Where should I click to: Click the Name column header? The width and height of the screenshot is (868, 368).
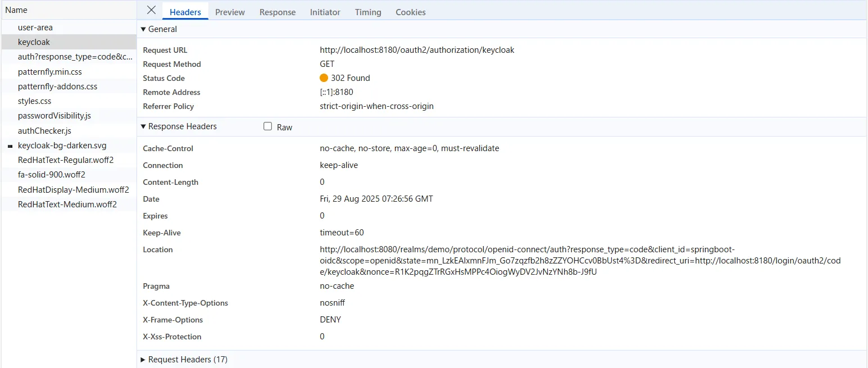pos(16,10)
